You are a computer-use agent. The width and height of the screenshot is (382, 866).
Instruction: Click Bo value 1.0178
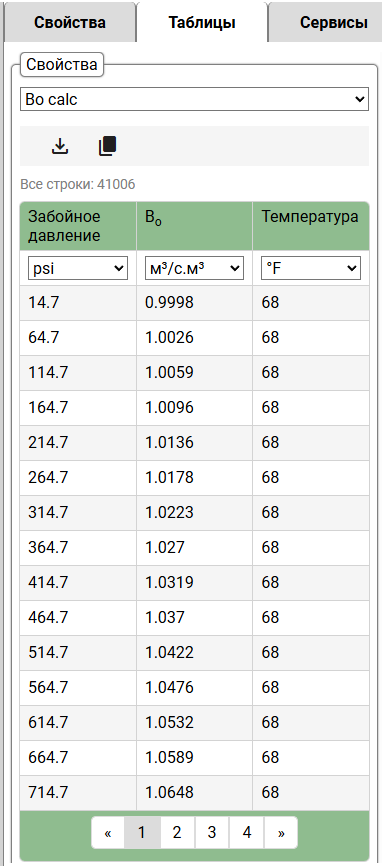(194, 478)
